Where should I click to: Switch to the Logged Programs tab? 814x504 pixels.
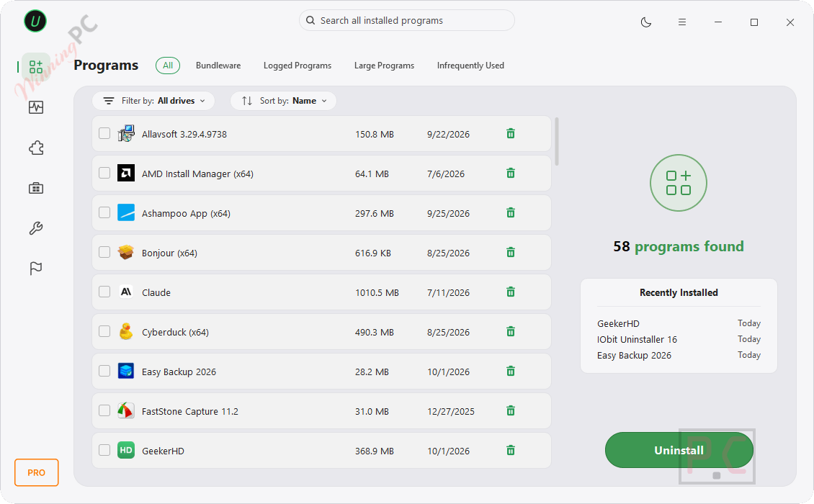point(298,66)
